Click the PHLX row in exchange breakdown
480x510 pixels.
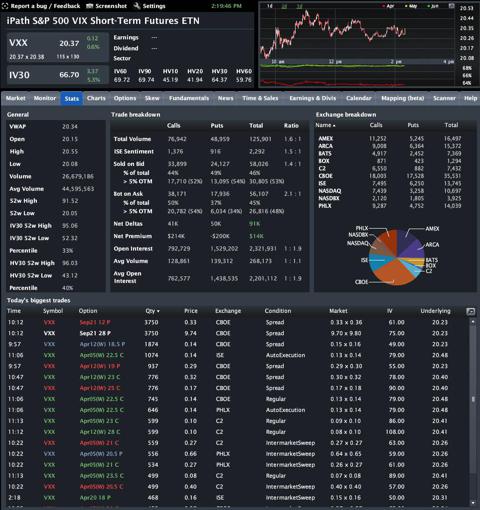click(x=395, y=206)
